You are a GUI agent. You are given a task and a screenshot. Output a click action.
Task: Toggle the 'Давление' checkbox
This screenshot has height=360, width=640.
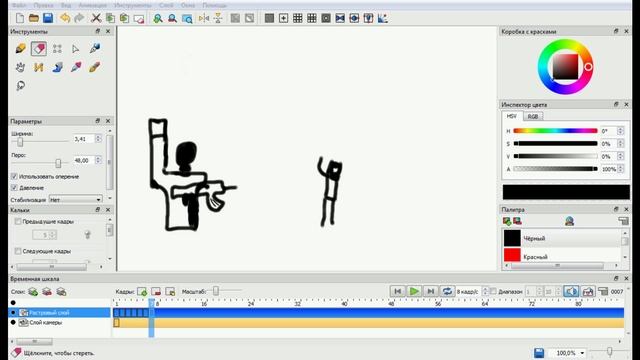click(x=14, y=188)
